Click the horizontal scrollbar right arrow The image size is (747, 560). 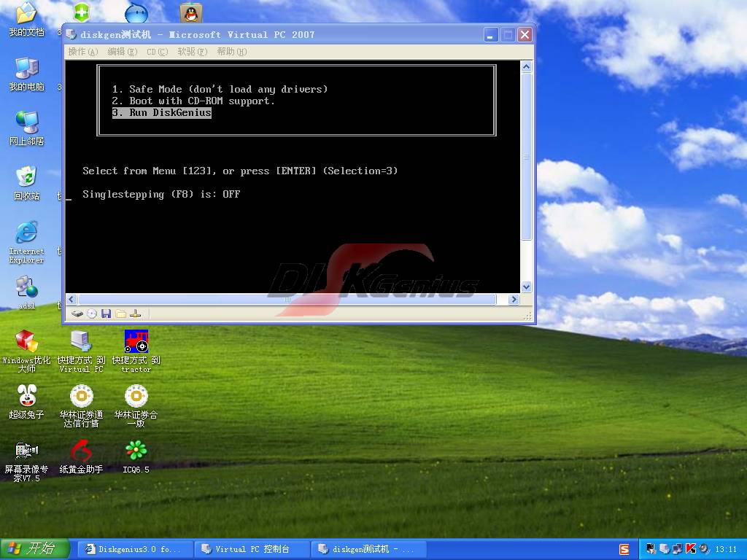tap(514, 299)
